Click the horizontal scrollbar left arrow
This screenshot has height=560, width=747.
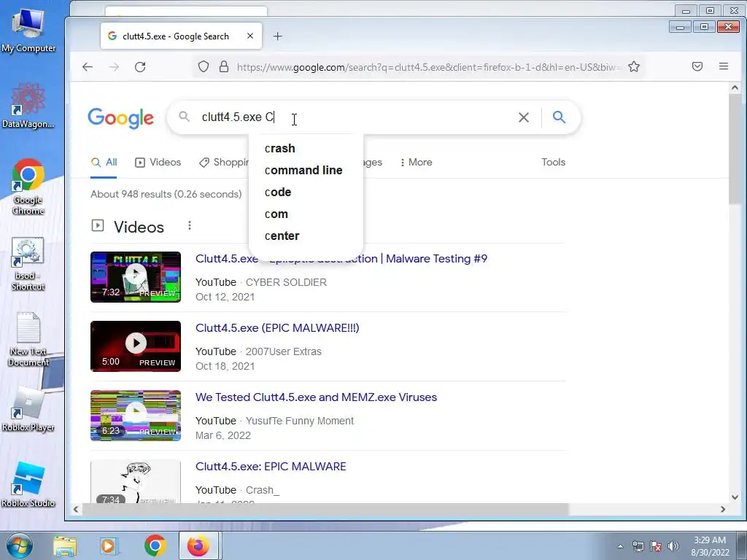(76, 509)
